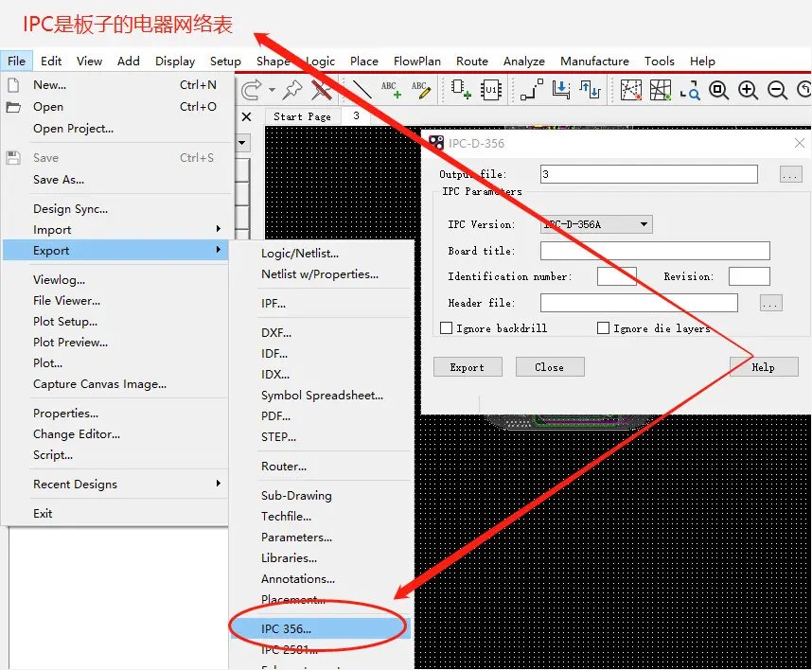Screen dimensions: 812x670
Task: Open the Setup menu
Action: point(225,62)
